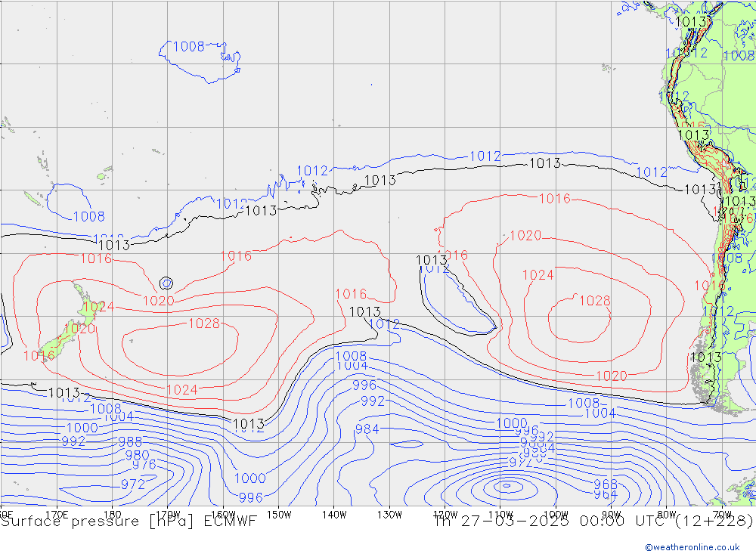Select the 130W longitude axis label
This screenshot has height=554, width=756.
point(389,515)
